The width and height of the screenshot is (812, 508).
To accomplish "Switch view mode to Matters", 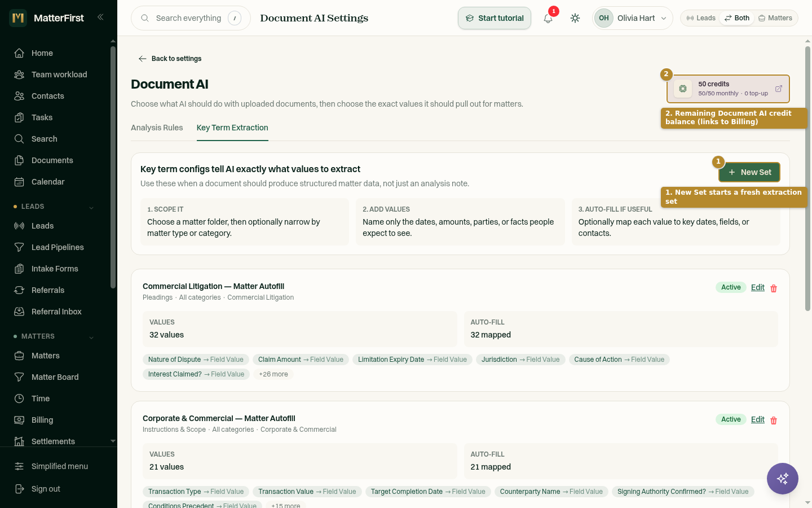I will [775, 18].
